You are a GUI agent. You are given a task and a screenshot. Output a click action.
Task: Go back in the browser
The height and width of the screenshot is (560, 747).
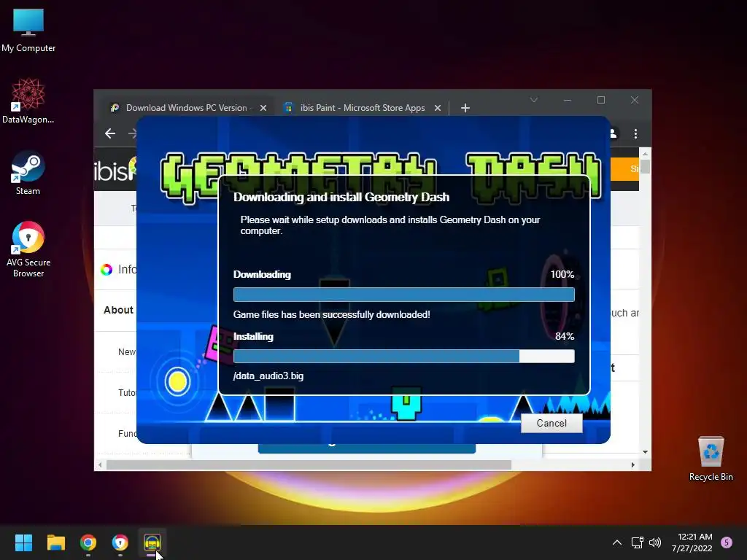(110, 134)
